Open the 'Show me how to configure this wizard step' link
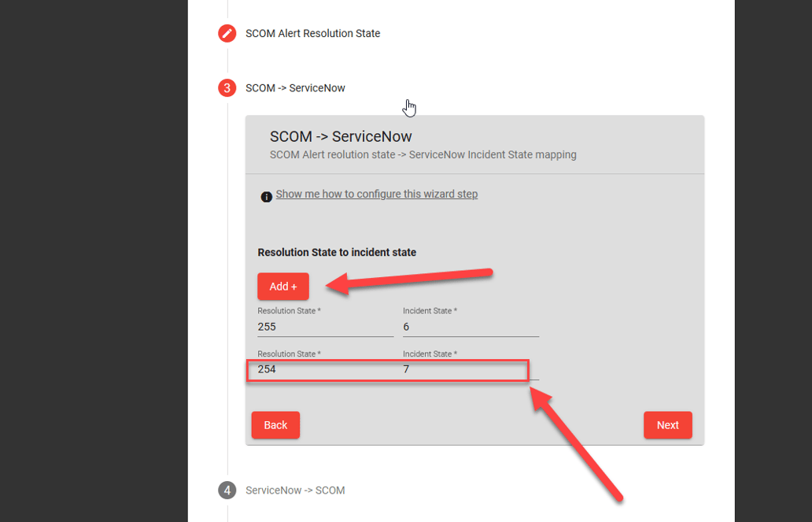This screenshot has width=812, height=522. coord(377,194)
